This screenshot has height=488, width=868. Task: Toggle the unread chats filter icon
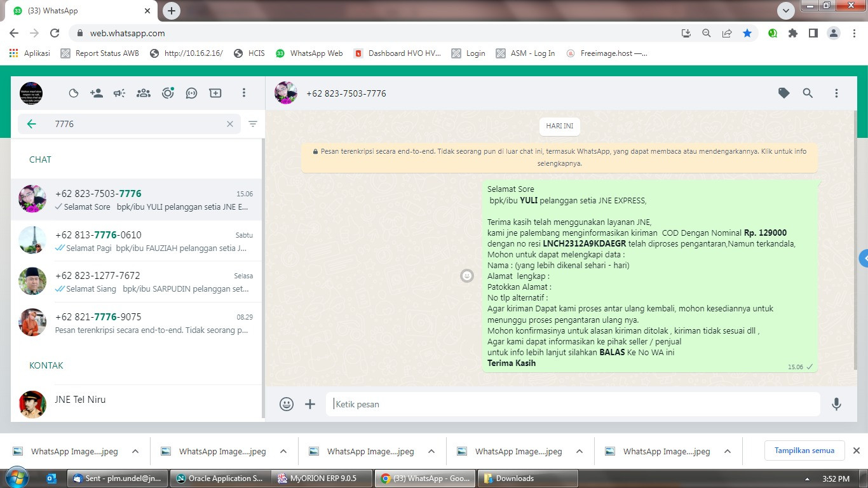click(253, 124)
